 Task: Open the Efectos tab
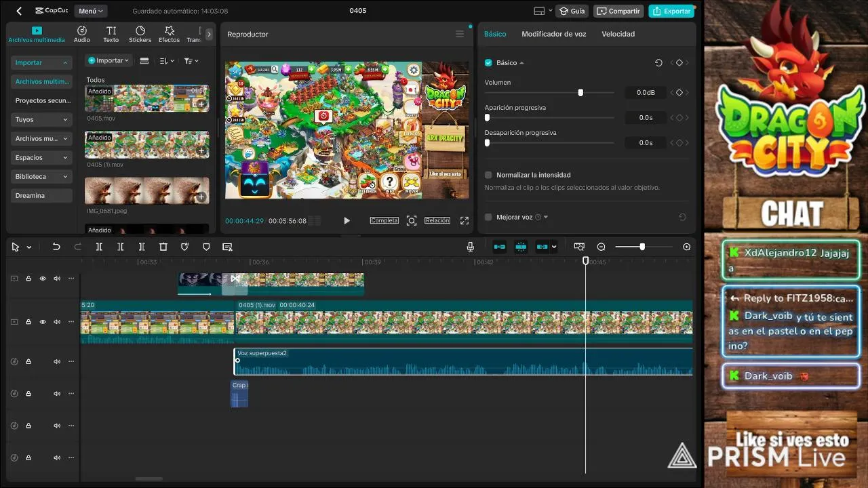[x=170, y=35]
